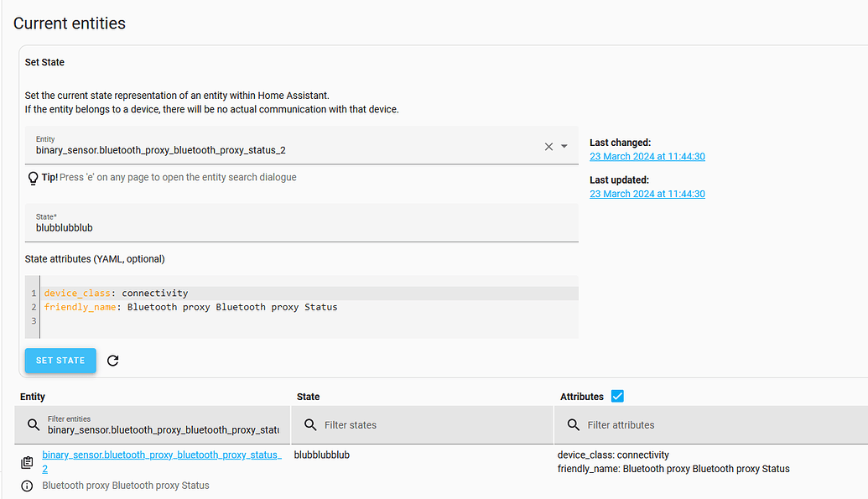Click the blubblubblub state cell in table

tap(322, 455)
